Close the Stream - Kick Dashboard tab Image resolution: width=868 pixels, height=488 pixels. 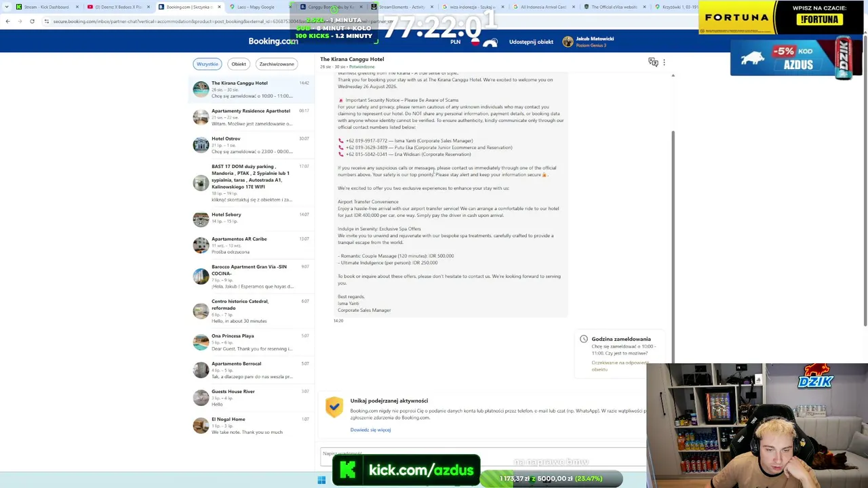[x=77, y=7]
